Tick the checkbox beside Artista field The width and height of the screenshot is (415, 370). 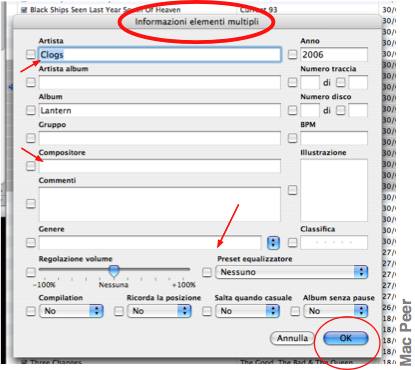click(31, 54)
